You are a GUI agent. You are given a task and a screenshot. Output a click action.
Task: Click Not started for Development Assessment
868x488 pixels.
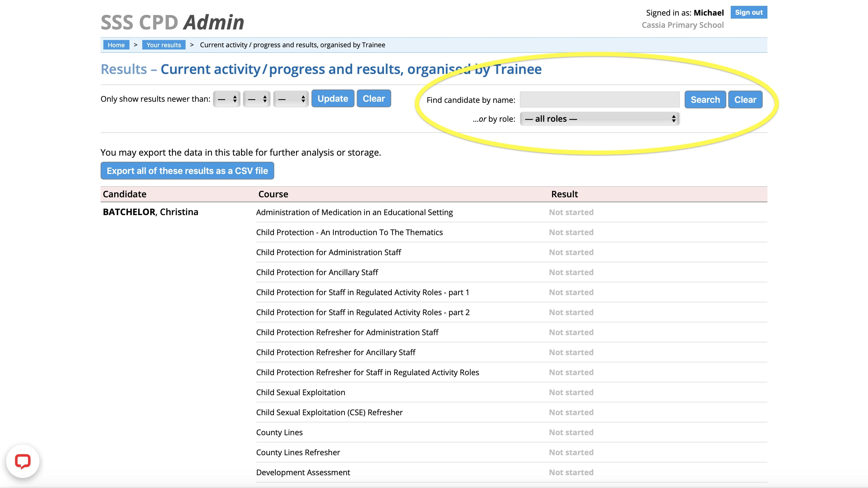coord(571,472)
